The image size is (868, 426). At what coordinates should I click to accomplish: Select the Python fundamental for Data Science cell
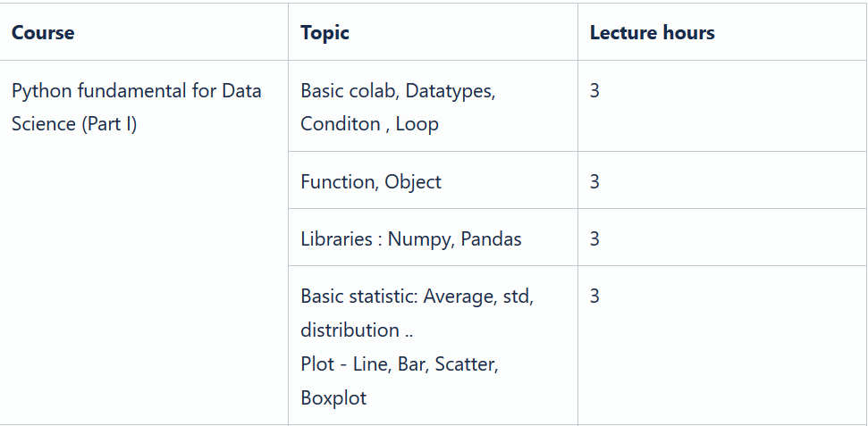(144, 242)
